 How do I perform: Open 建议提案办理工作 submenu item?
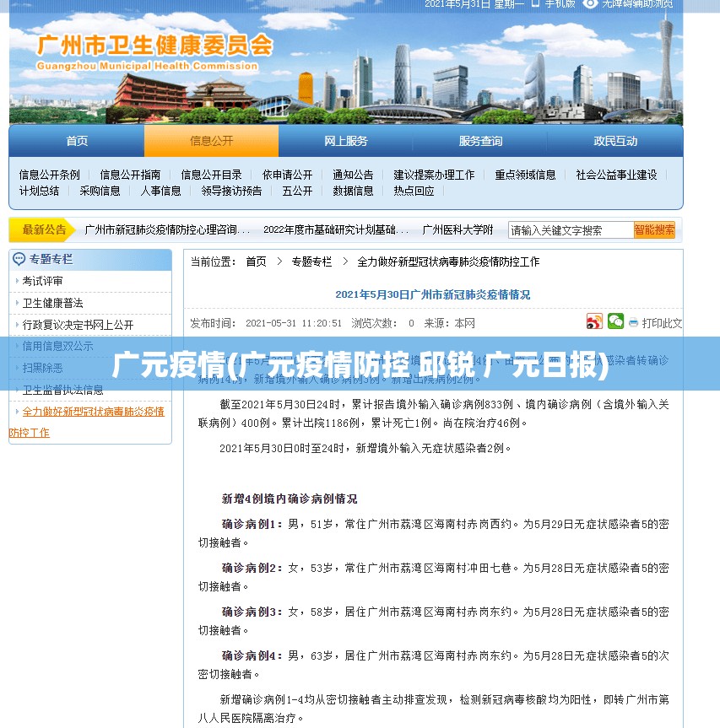(x=434, y=175)
